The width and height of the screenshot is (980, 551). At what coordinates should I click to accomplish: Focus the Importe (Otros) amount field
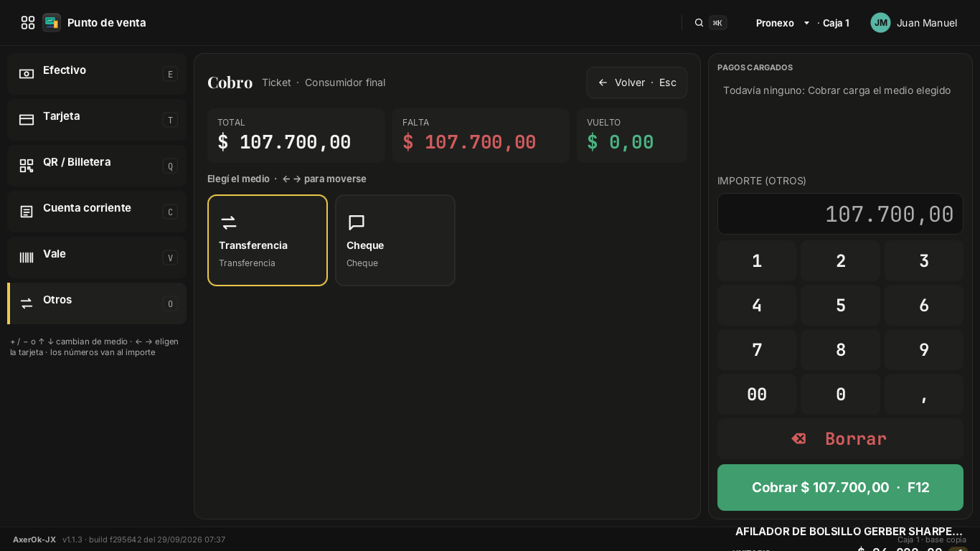coord(840,214)
